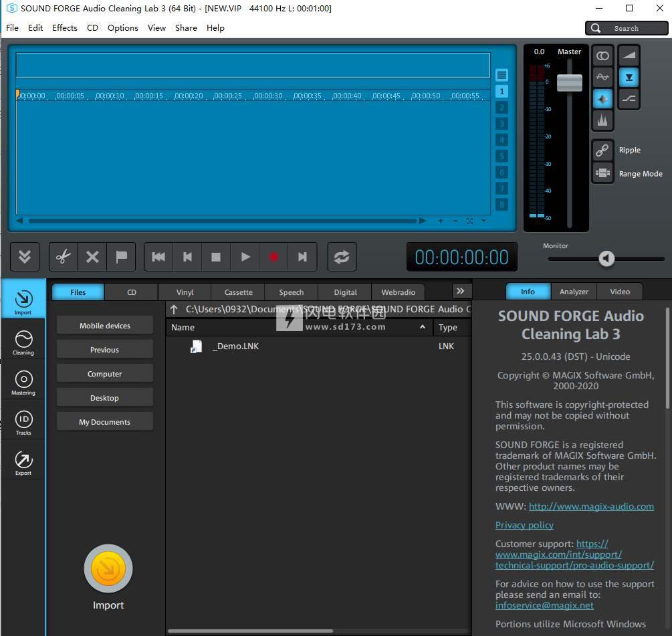Switch to the CD import tab
Viewport: 672px width, 636px height.
click(x=132, y=292)
